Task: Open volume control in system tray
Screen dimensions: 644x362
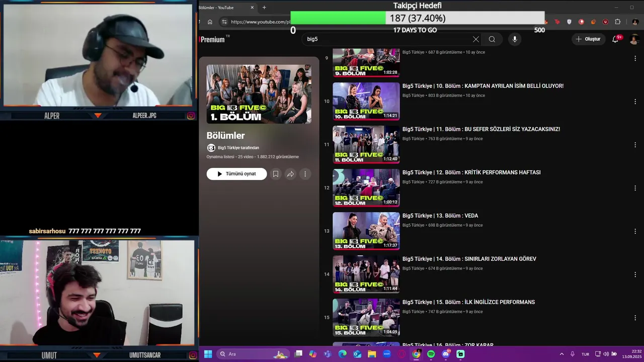Action: click(606, 354)
